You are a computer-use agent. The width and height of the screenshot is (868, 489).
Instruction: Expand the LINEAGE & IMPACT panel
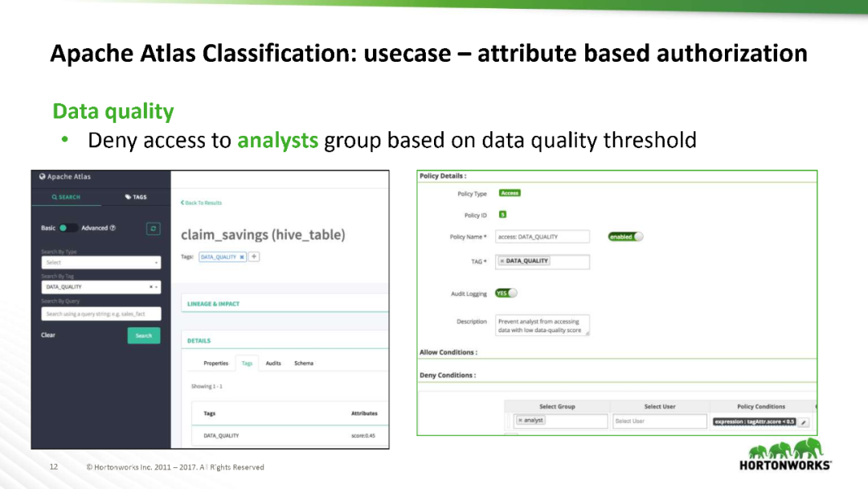coord(285,303)
